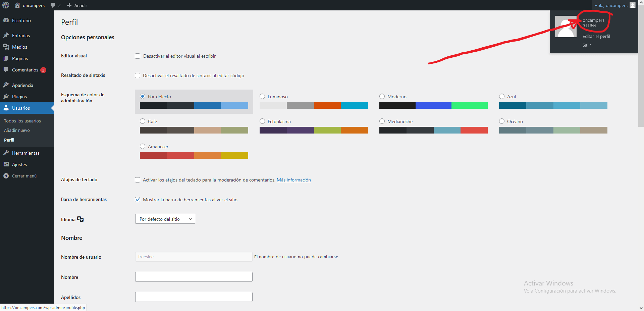The width and height of the screenshot is (644, 311).
Task: Click the Idioma translation icon
Action: point(80,219)
